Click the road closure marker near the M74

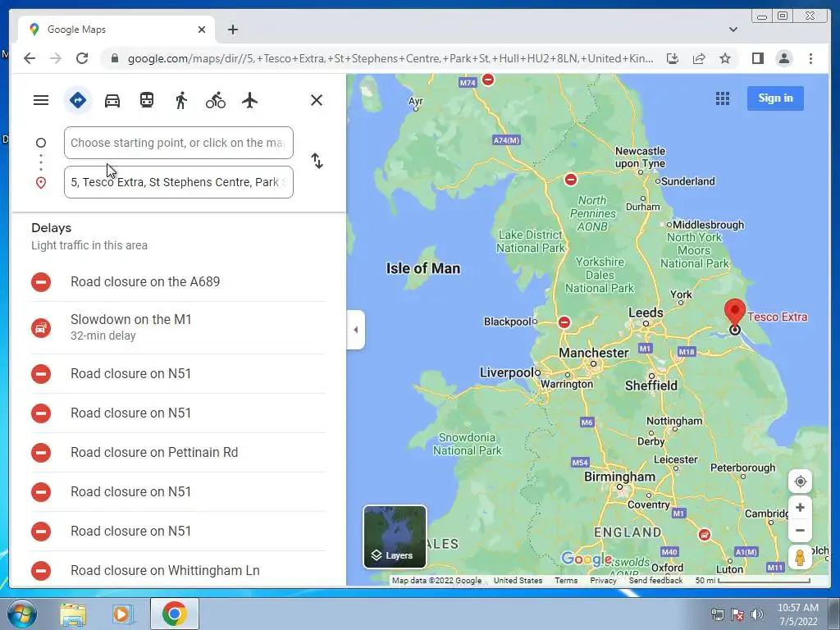click(487, 80)
